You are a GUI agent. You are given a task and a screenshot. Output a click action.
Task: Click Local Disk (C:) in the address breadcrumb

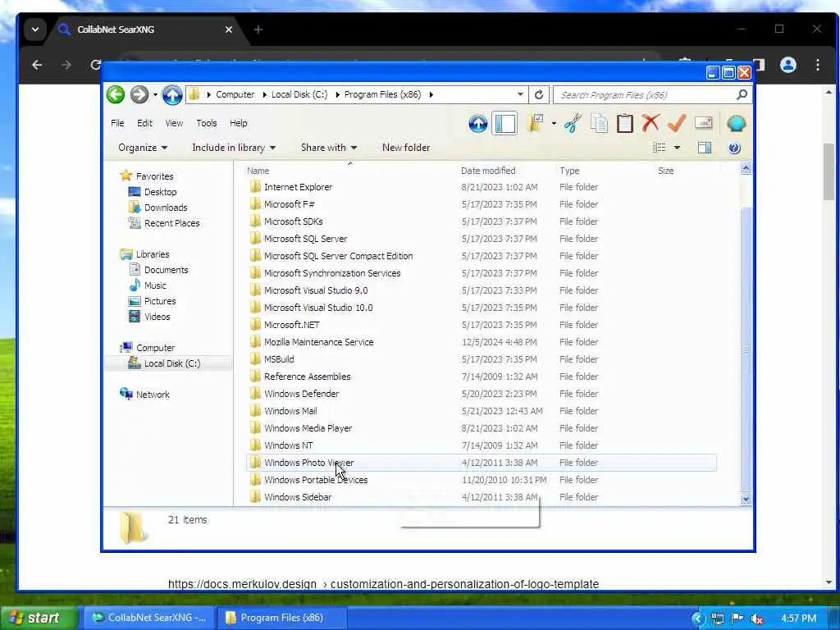click(x=299, y=95)
